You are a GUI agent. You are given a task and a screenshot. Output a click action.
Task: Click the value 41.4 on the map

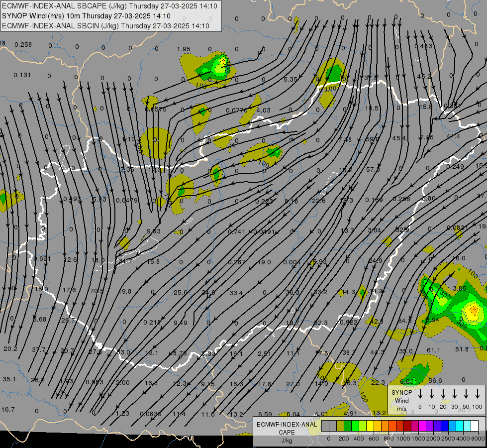tap(453, 136)
